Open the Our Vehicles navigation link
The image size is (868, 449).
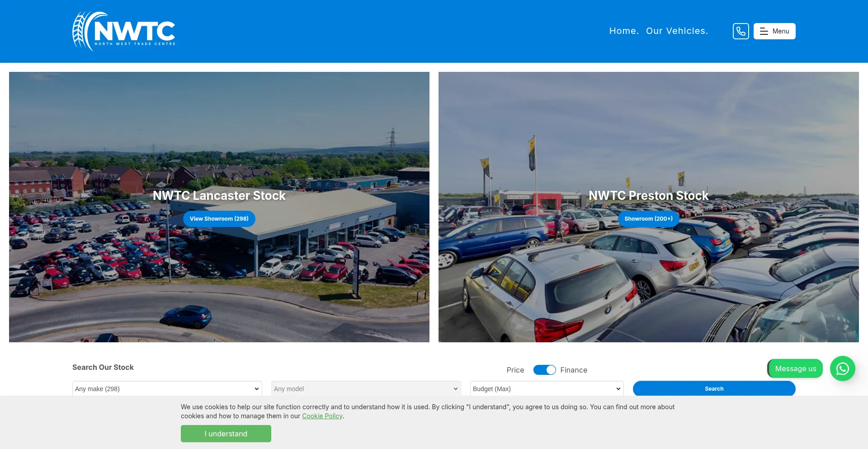click(x=677, y=31)
